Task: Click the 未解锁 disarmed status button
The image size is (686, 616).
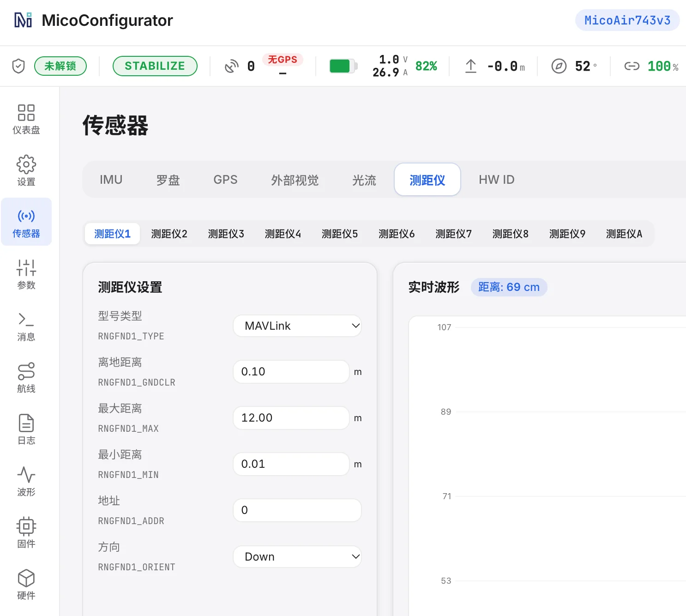Action: point(60,66)
